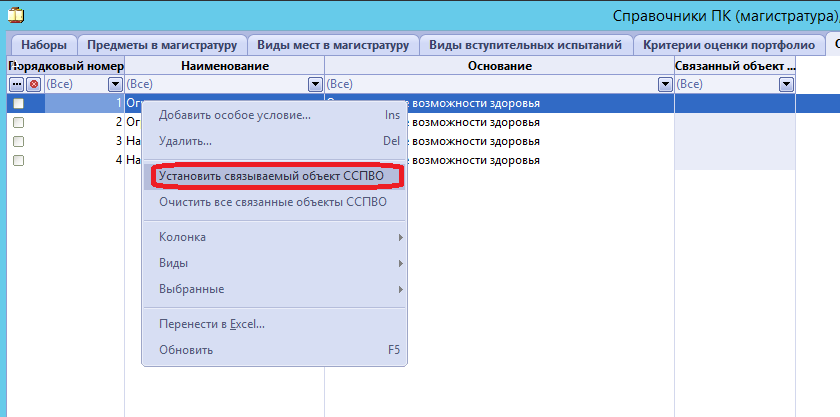This screenshot has height=417, width=840.
Task: Tick the checkbox in row 1
Action: click(18, 103)
